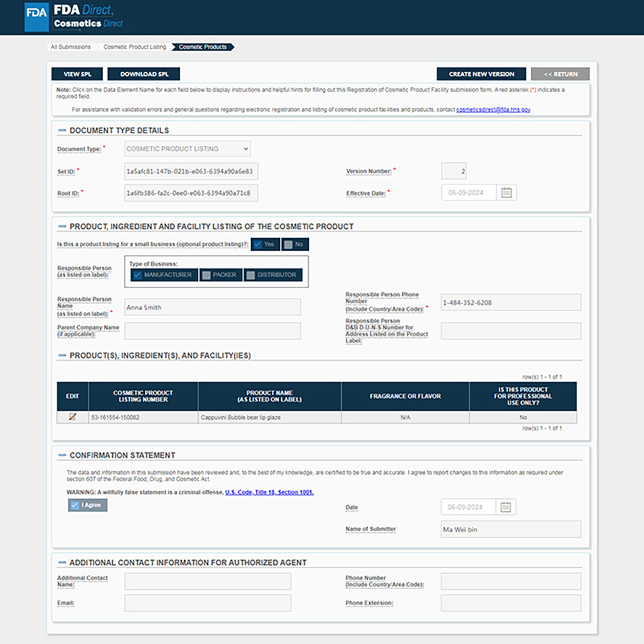Collapse the Document Type Details section
This screenshot has width=644, height=644.
click(x=62, y=130)
